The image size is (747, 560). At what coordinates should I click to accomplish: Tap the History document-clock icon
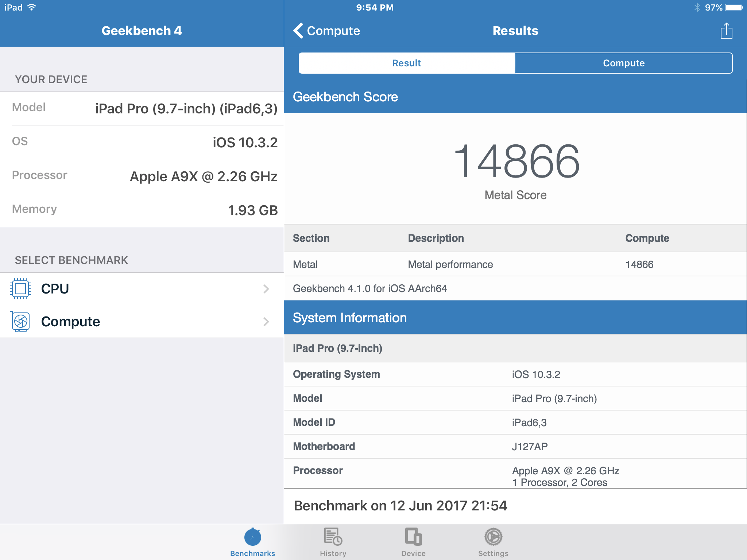tap(333, 537)
